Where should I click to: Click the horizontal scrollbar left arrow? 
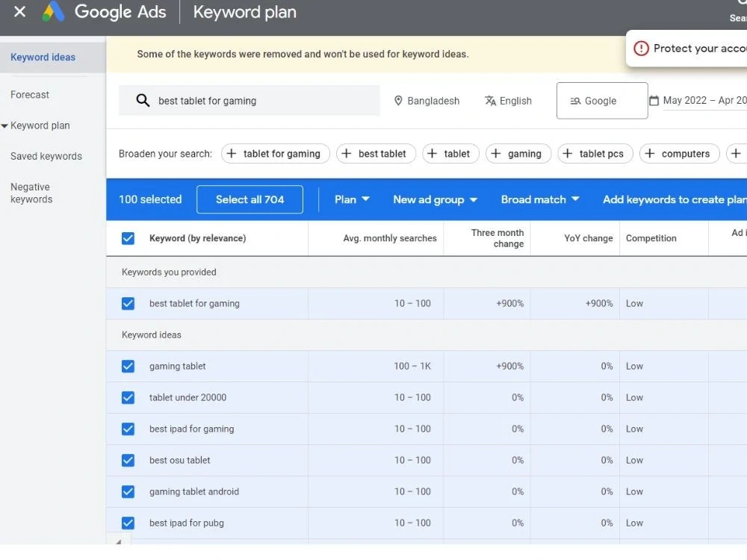click(118, 541)
